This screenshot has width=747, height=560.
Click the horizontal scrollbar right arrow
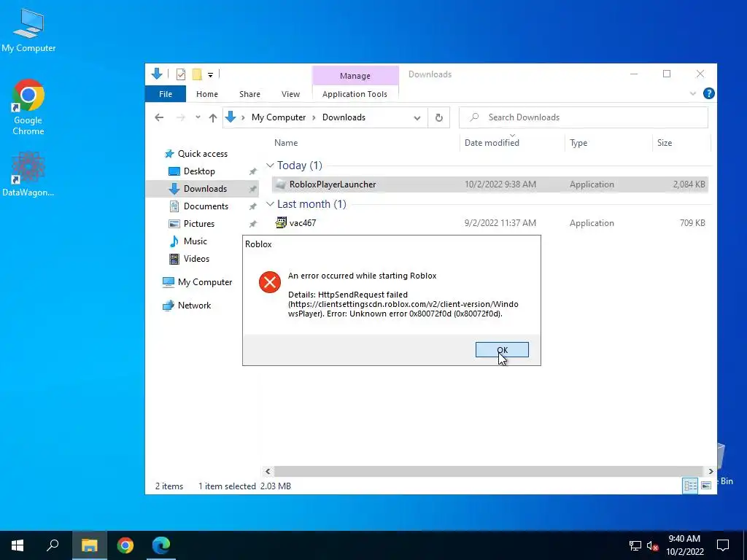point(711,472)
